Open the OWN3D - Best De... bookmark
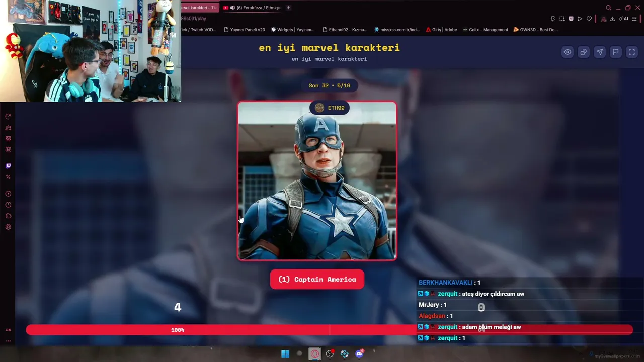The height and width of the screenshot is (362, 644). tap(536, 30)
